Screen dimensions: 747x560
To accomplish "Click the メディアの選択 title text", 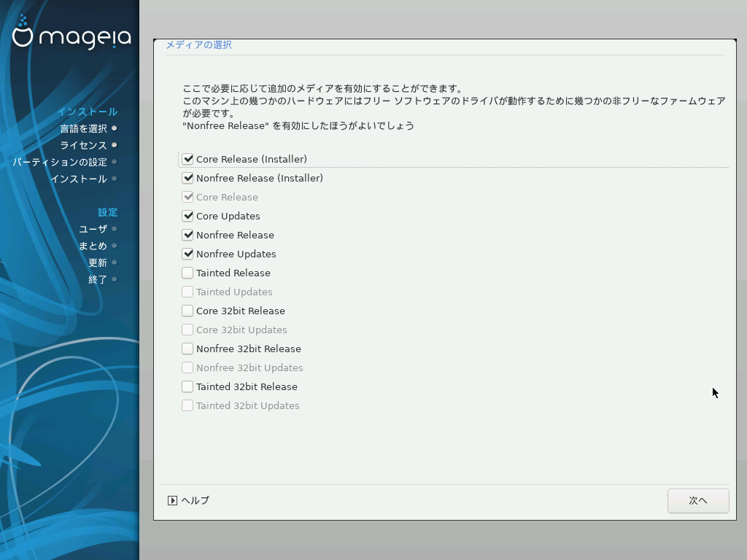I will [x=198, y=44].
